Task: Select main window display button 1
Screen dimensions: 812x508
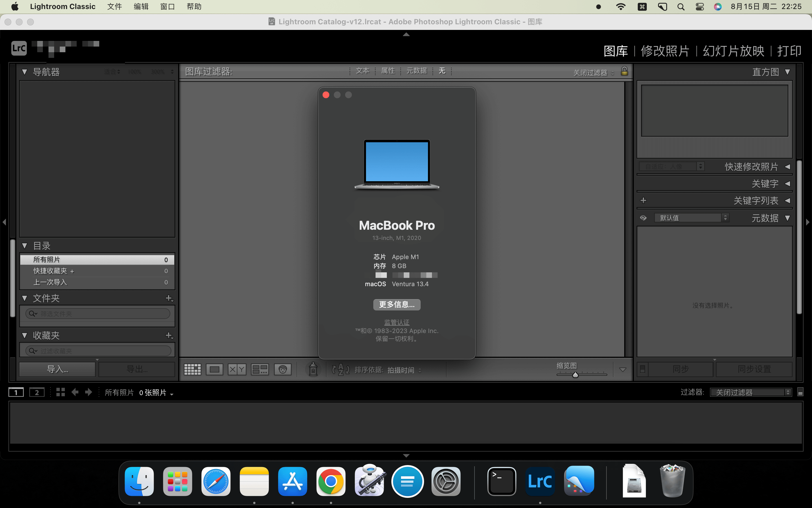Action: (x=16, y=392)
